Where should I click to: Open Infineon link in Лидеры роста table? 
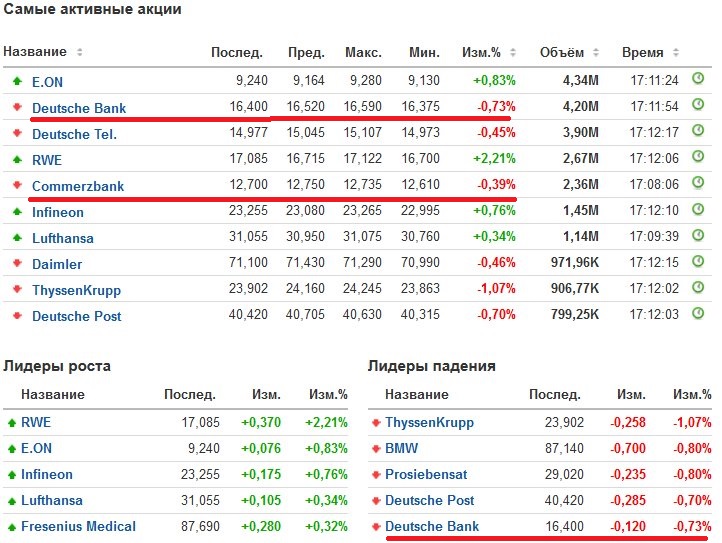[x=47, y=474]
